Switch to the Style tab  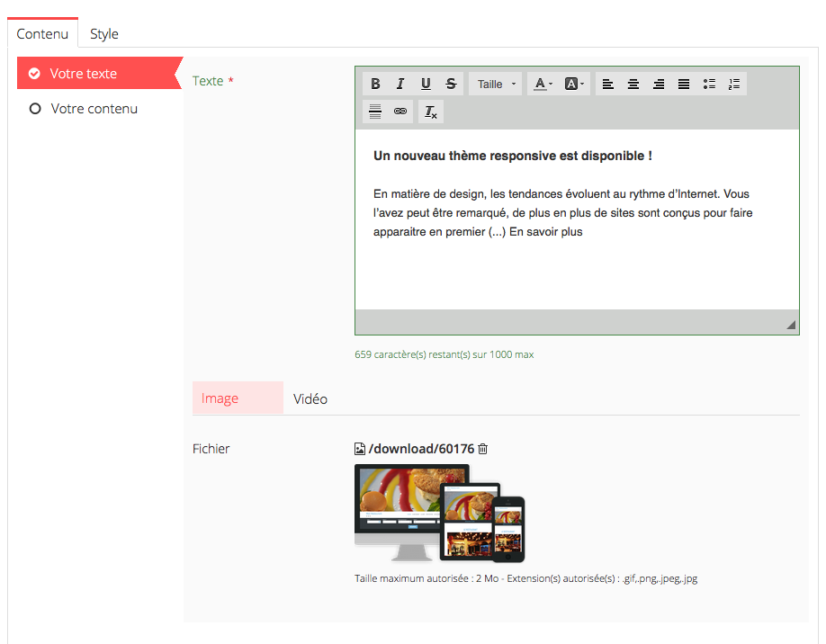pyautogui.click(x=104, y=34)
